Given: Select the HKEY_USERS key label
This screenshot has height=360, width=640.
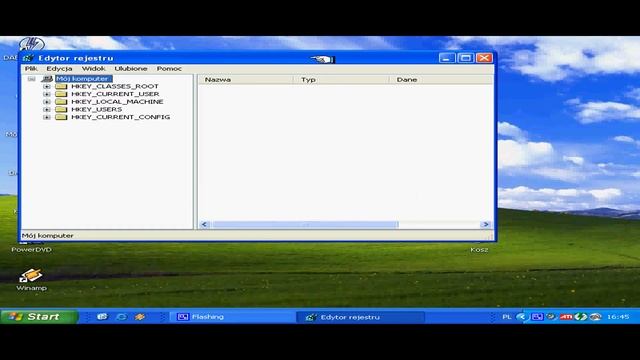Looking at the screenshot, I should pyautogui.click(x=96, y=109).
